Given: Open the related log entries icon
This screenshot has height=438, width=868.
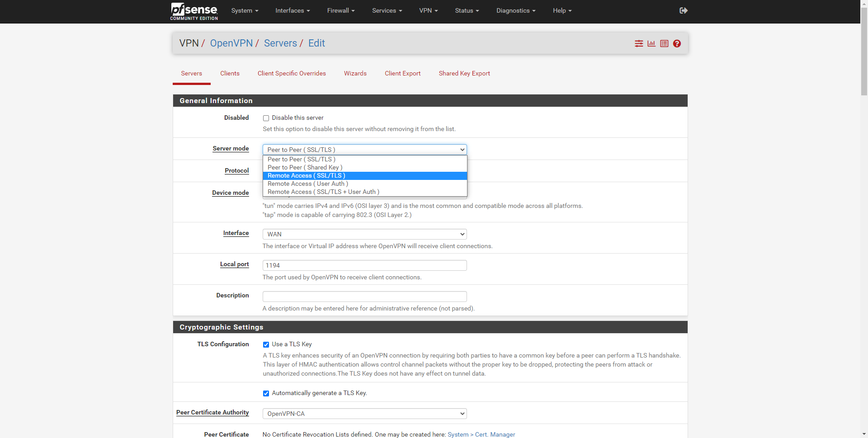Looking at the screenshot, I should point(664,43).
